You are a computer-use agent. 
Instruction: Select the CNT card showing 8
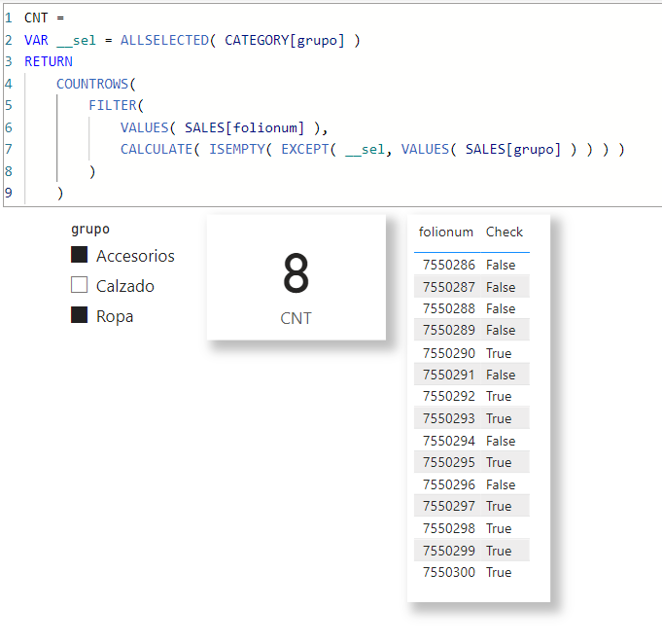click(x=296, y=277)
